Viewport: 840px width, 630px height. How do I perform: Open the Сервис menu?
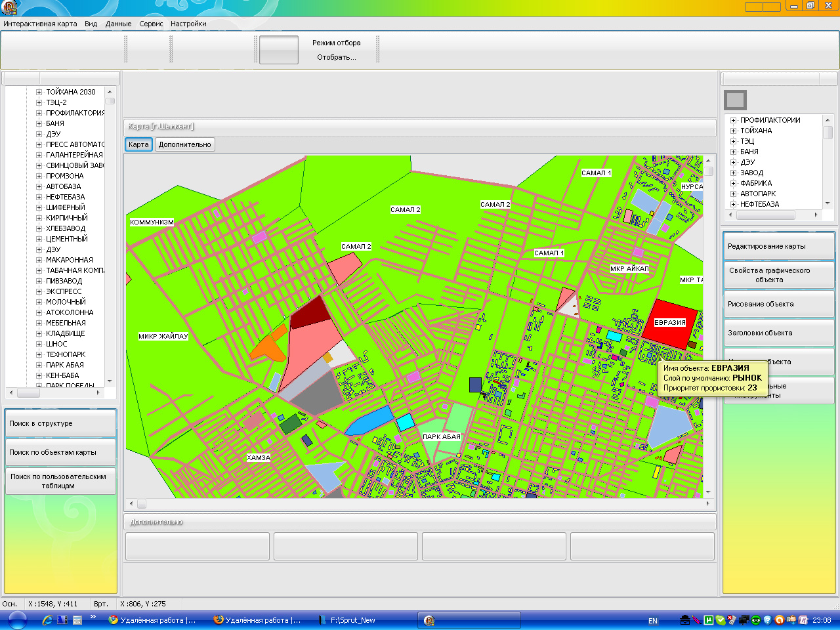point(151,24)
